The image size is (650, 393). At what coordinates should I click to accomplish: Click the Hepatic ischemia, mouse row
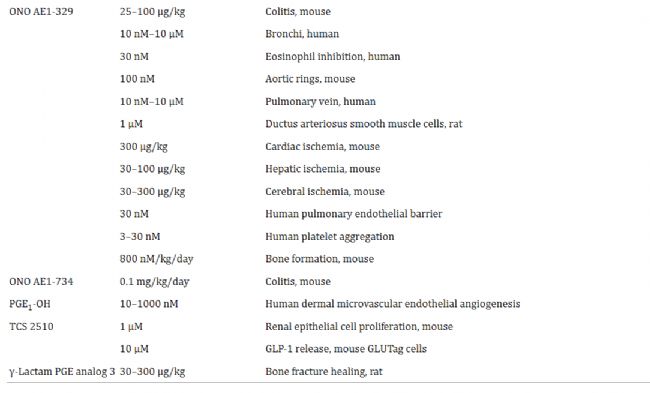[x=323, y=169]
